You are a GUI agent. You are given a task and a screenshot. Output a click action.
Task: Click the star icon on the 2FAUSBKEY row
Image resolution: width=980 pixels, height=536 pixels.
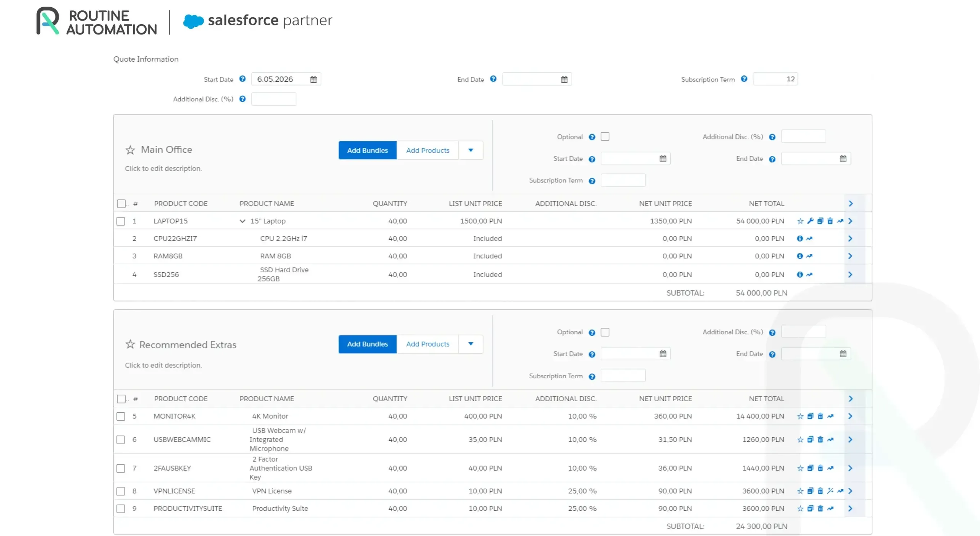(x=800, y=468)
